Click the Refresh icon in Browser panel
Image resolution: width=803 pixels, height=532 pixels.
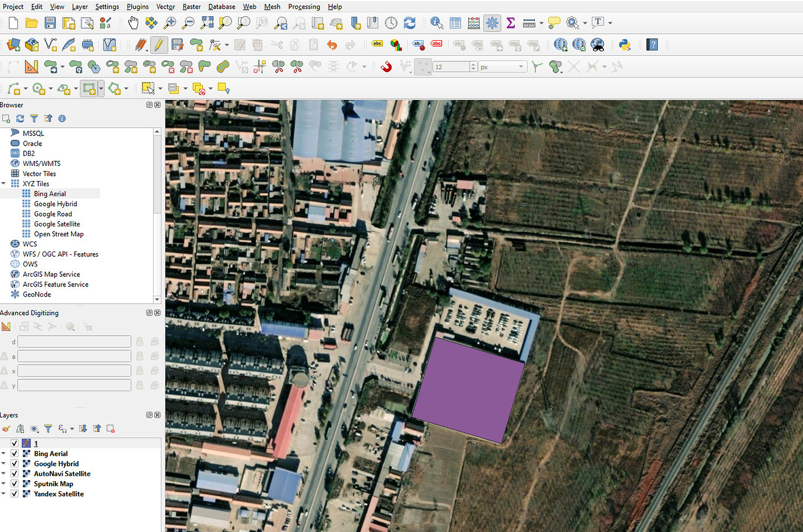click(20, 119)
